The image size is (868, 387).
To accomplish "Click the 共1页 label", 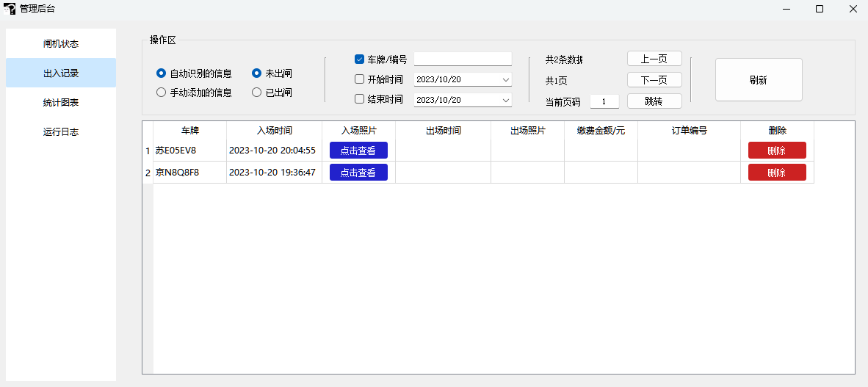I will point(557,81).
